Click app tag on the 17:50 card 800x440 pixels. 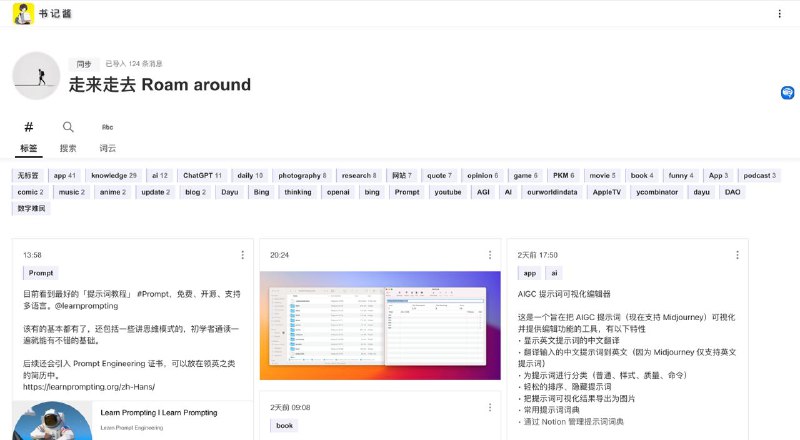coord(530,273)
